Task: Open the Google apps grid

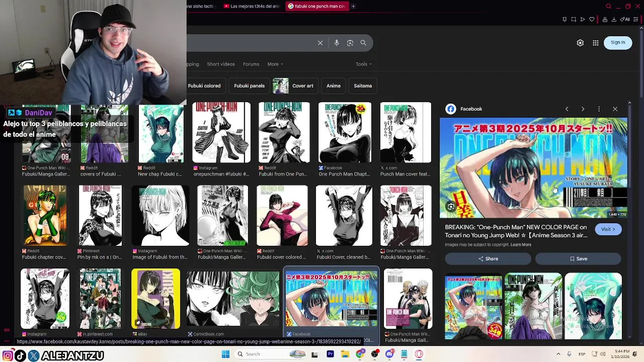Action: (596, 43)
